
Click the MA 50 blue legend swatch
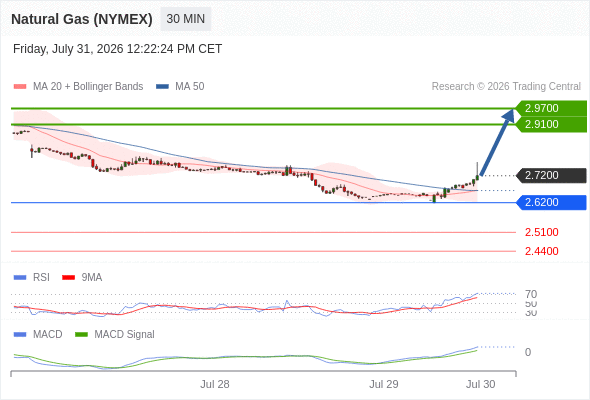(162, 87)
